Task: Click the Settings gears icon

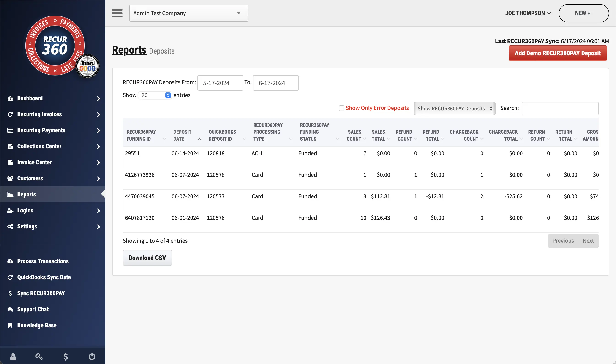Action: [x=10, y=226]
